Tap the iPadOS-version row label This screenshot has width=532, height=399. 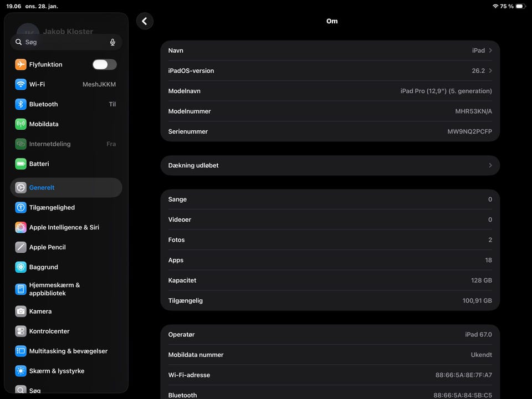(191, 70)
